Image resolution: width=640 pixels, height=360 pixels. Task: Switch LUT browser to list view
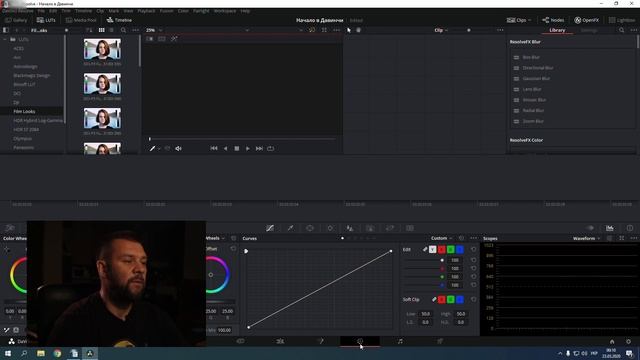coord(111,30)
